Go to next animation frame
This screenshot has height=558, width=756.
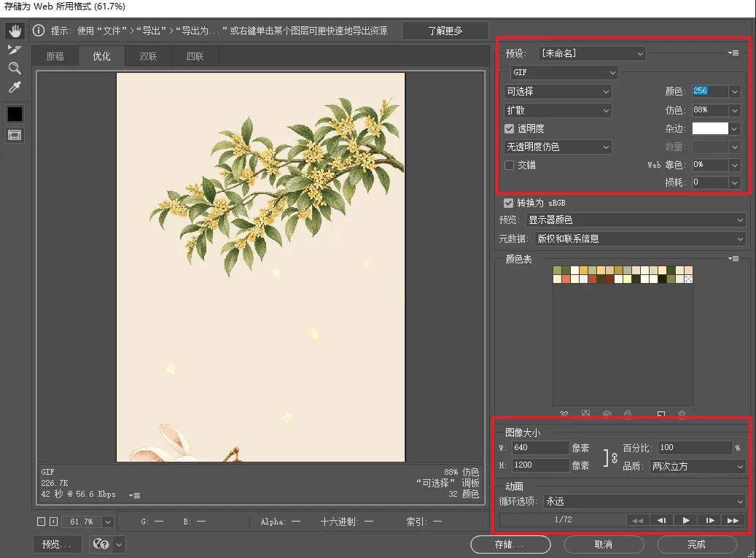click(x=710, y=520)
